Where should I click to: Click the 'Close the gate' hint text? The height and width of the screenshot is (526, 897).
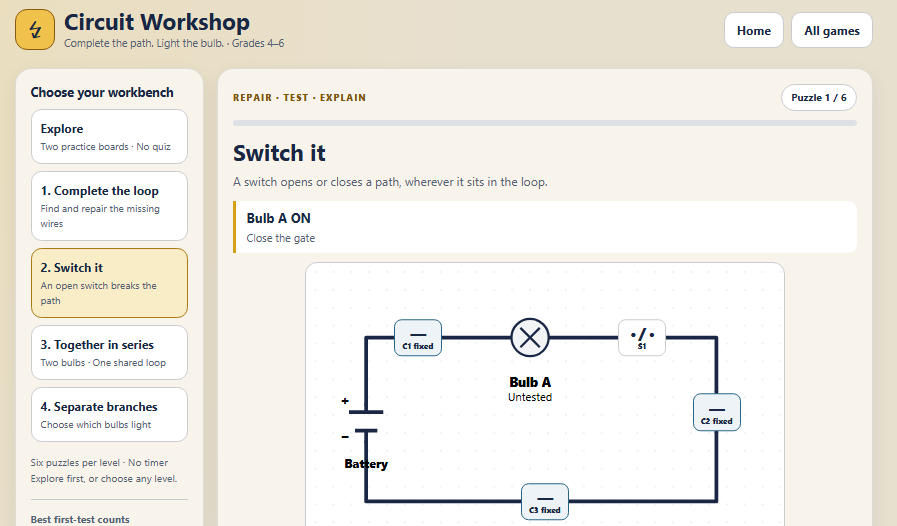[x=280, y=238]
